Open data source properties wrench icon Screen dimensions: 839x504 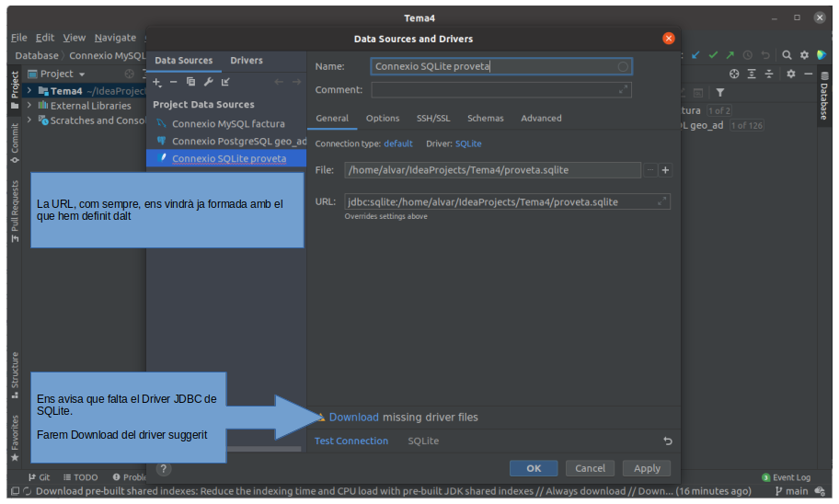(208, 82)
